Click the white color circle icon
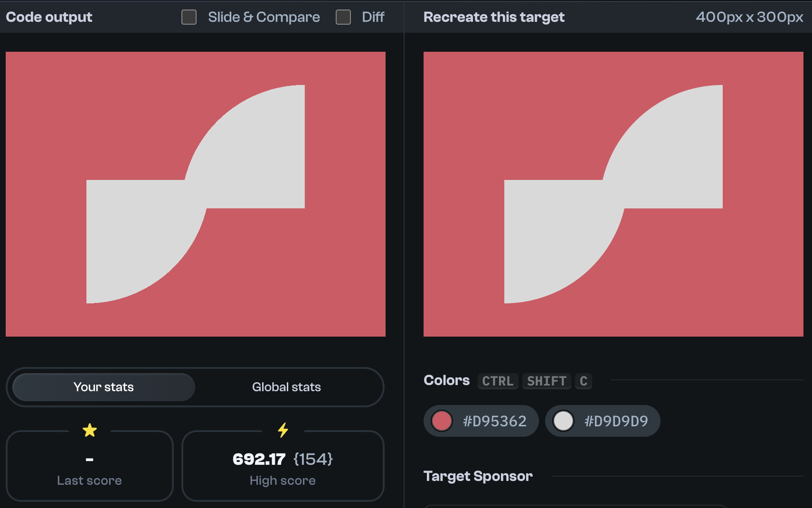 564,421
